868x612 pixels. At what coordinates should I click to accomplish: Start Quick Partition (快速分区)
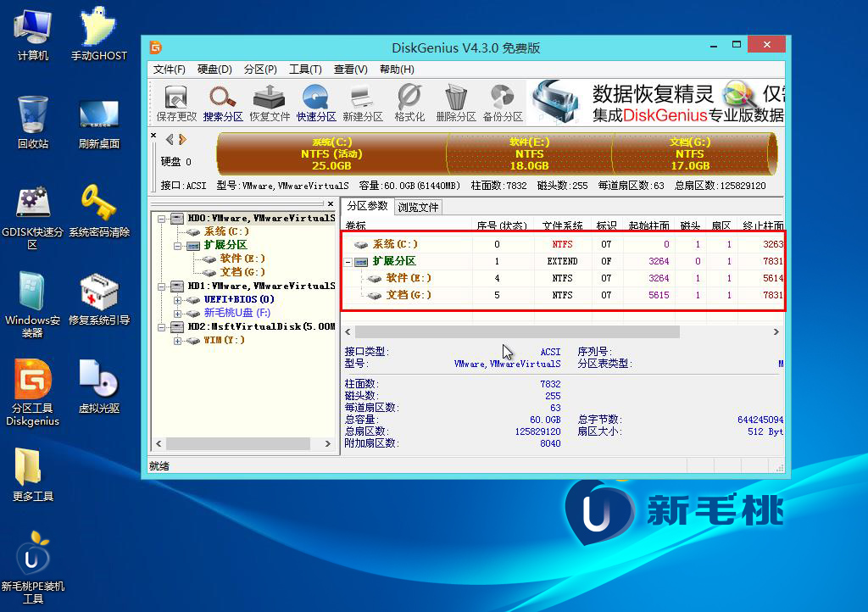[316, 103]
